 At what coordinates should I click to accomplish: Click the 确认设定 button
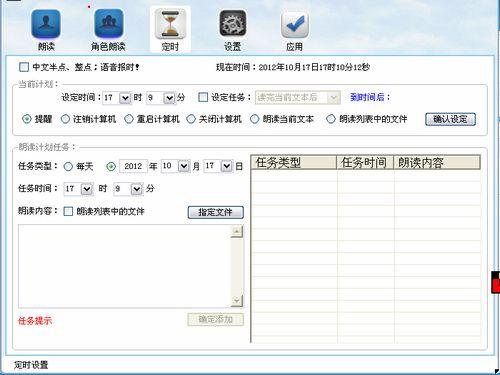450,119
